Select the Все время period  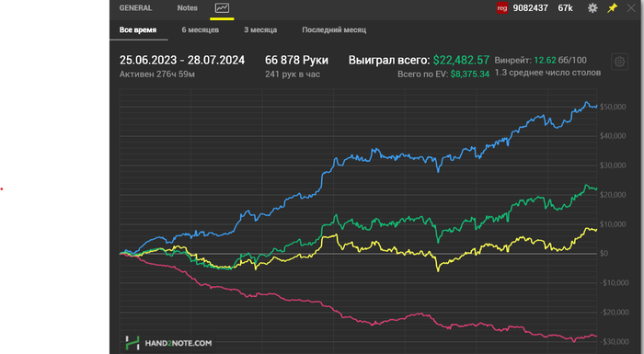click(x=138, y=29)
